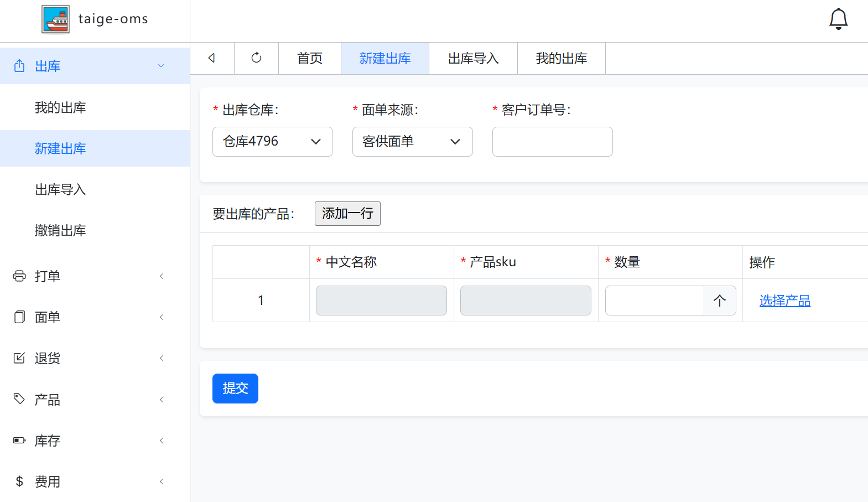
Task: Click the 费用 dollar icon
Action: [x=19, y=482]
